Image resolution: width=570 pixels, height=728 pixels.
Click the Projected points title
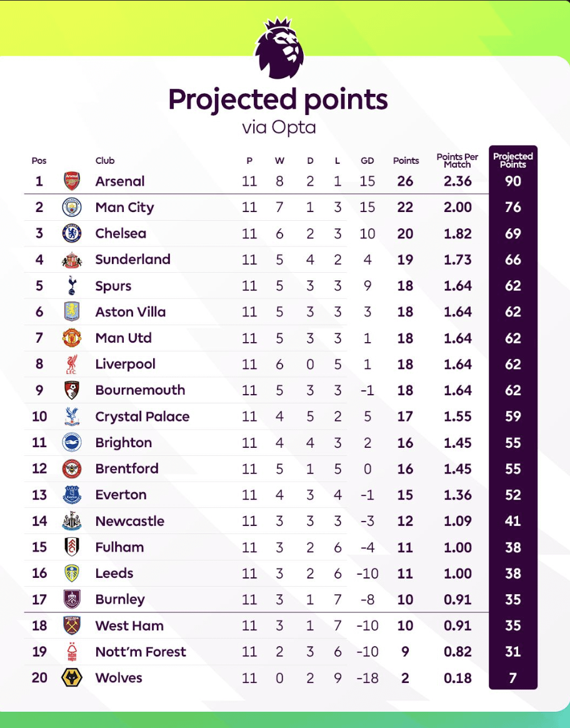point(278,100)
